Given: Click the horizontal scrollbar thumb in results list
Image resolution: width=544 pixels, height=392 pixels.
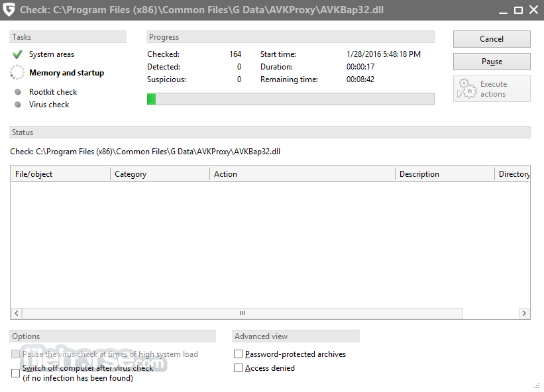Looking at the screenshot, I should (242, 313).
